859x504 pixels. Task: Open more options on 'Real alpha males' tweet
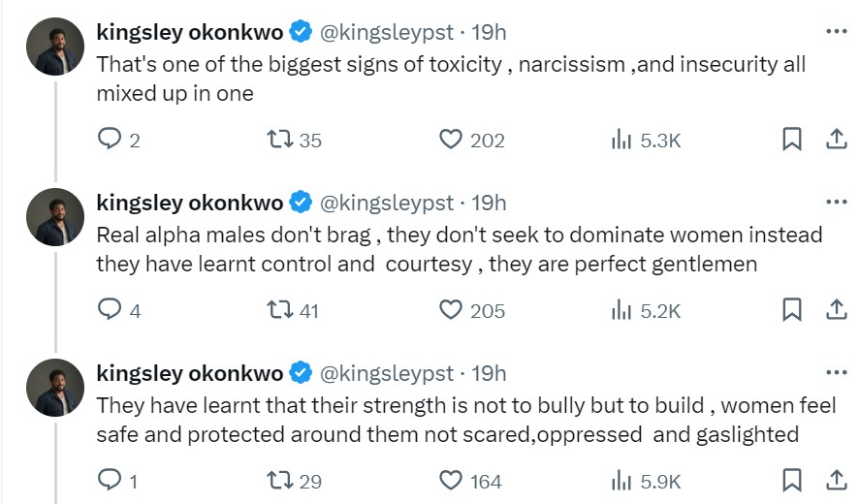[836, 202]
